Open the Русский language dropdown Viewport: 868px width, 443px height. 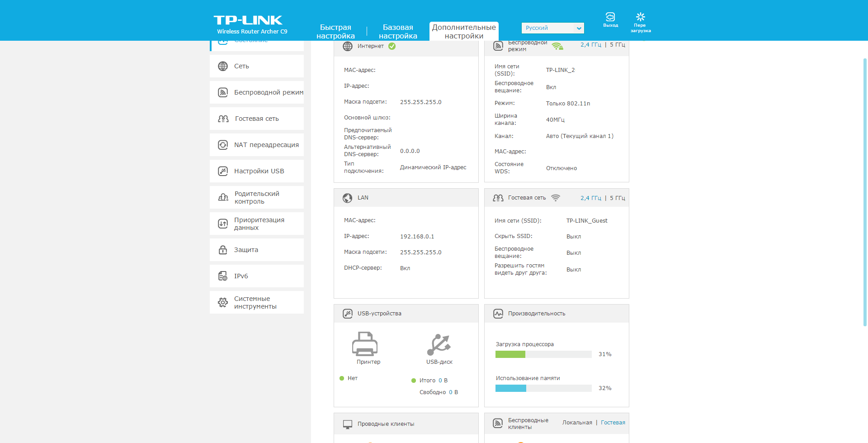coord(552,28)
